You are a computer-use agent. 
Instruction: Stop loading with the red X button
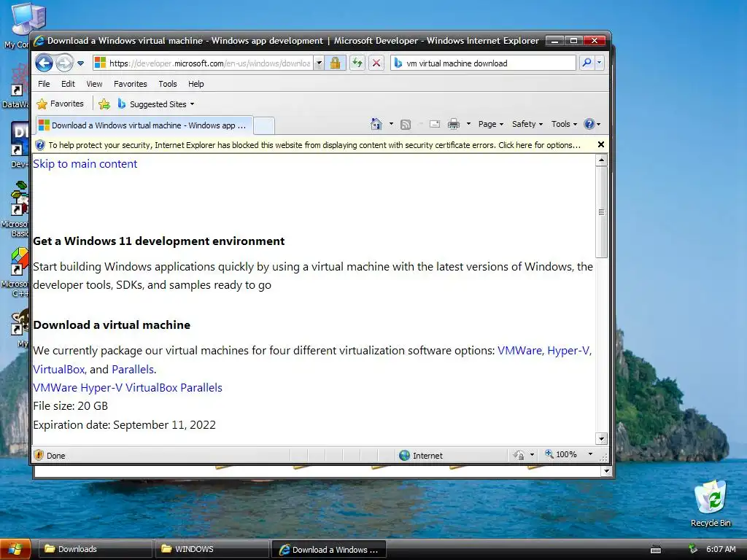click(376, 63)
